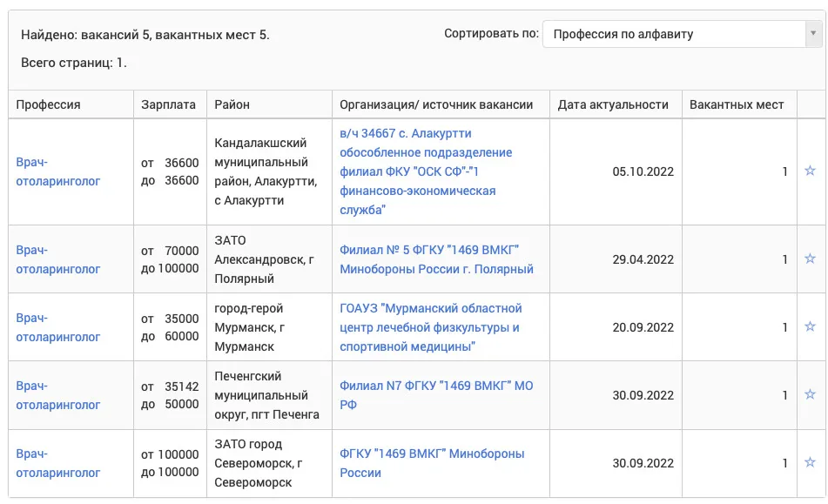Click 'Всего страниц: 1.' text
The image size is (828, 504).
[74, 63]
